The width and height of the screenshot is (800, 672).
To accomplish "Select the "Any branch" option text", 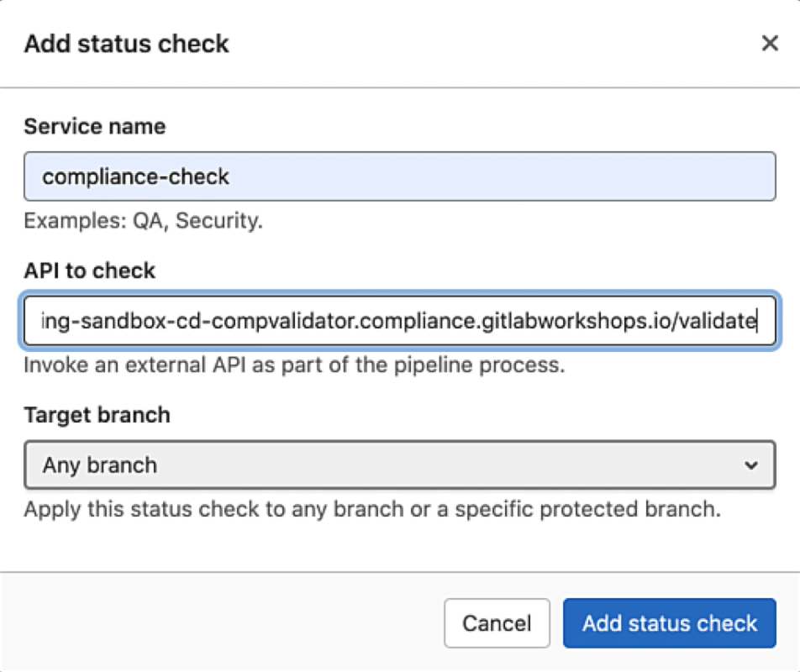I will pyautogui.click(x=99, y=465).
